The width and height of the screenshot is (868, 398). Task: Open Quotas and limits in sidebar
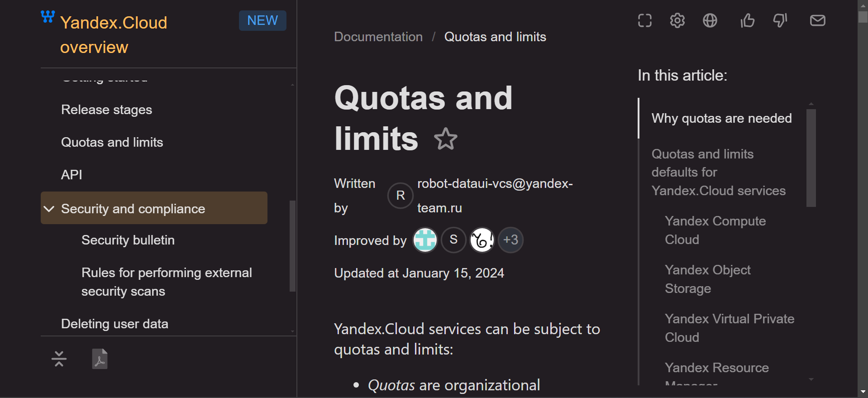pos(112,142)
